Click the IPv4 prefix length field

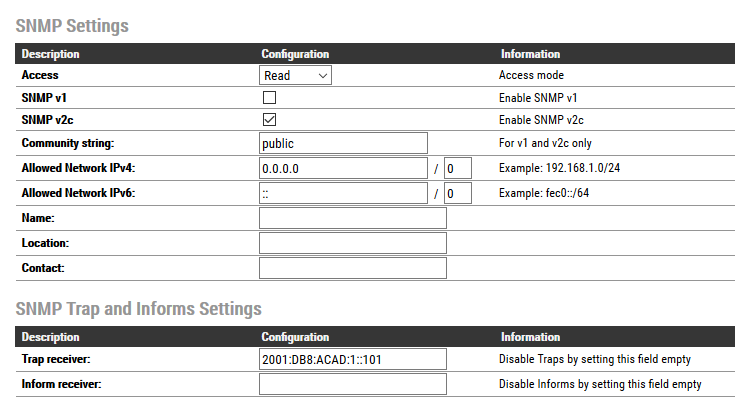(457, 168)
